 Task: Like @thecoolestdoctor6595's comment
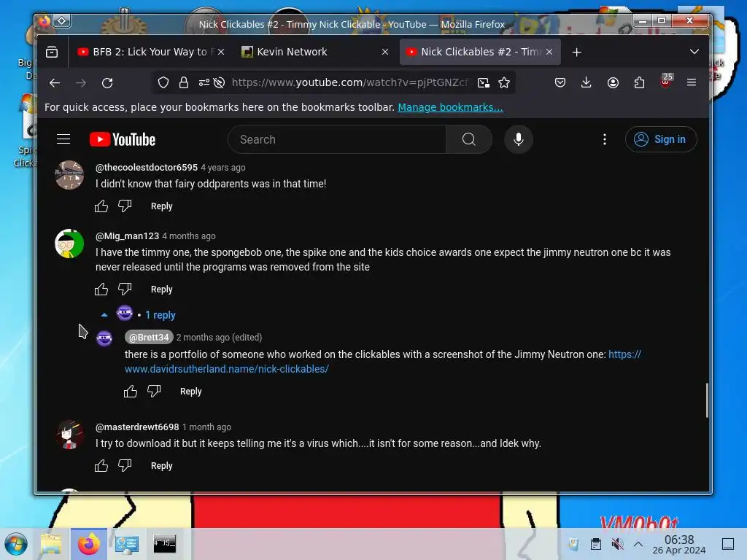click(x=101, y=206)
